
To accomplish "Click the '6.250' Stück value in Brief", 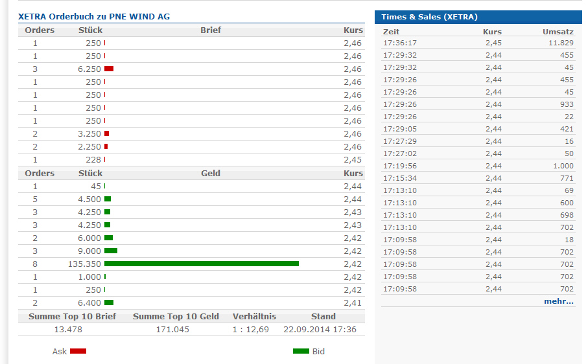I will coord(89,69).
